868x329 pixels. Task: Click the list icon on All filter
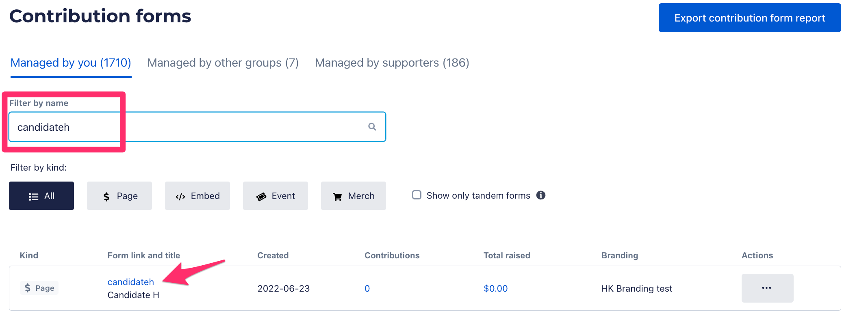coord(34,197)
